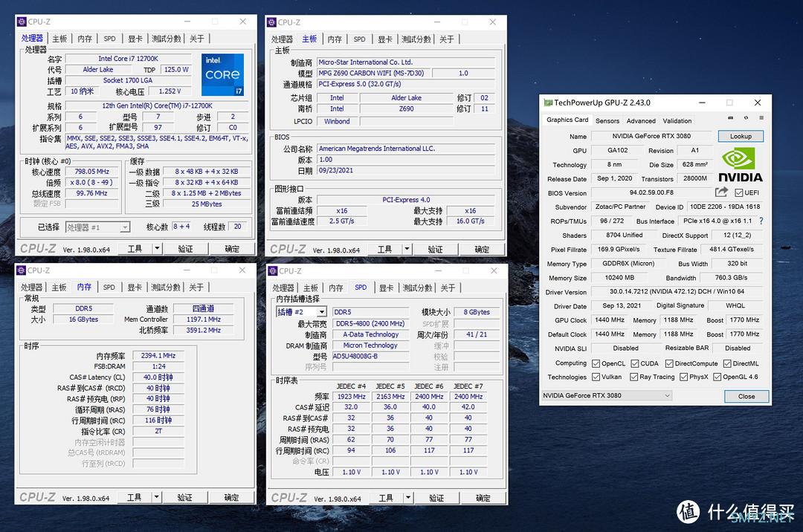
Task: Click 验证 in CPU-Z processor window
Action: tap(185, 249)
